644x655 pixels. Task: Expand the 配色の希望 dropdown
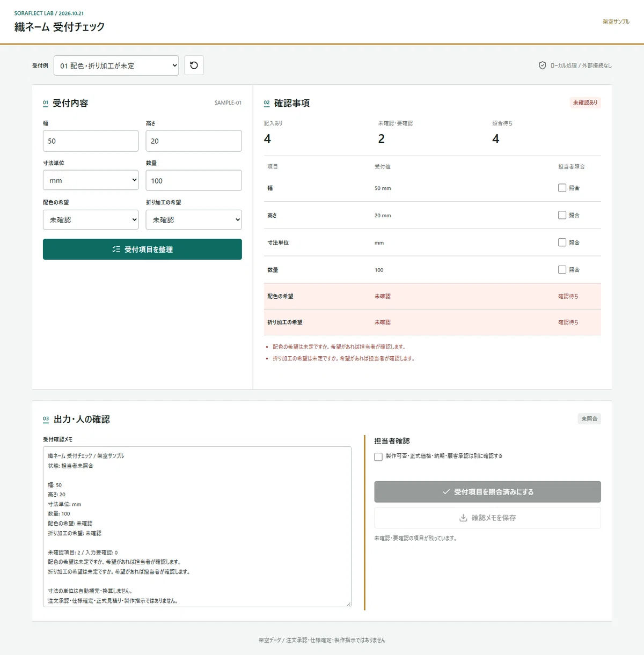[91, 219]
